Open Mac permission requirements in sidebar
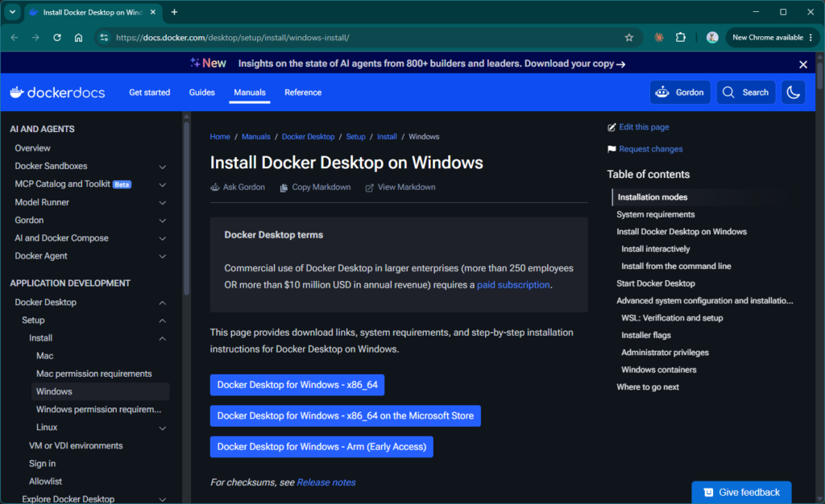Screen dimensions: 825x504 coord(93,374)
